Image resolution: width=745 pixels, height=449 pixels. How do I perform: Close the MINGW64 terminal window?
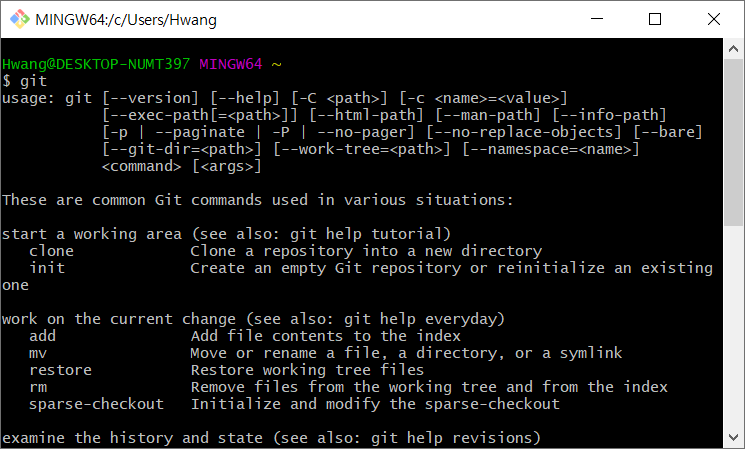pos(714,19)
